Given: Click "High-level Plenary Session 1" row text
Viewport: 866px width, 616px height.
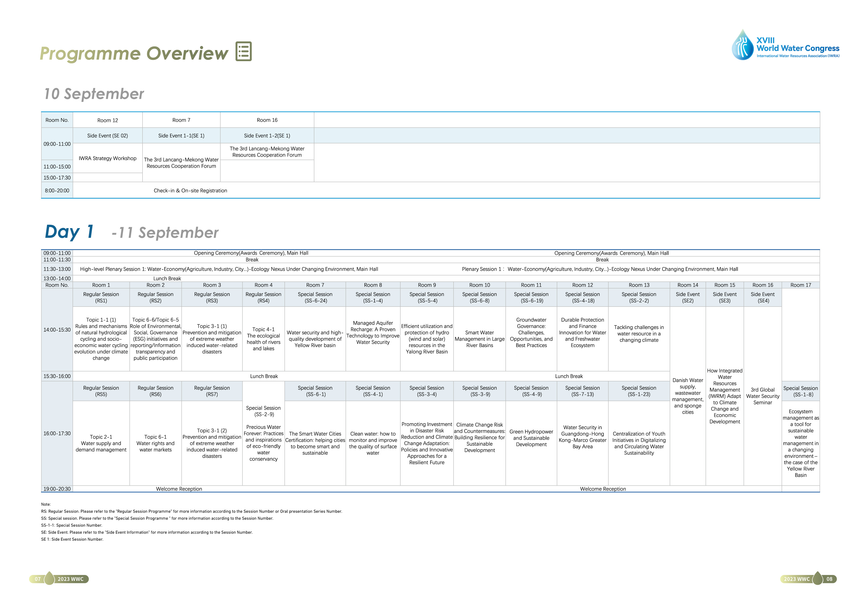Looking at the screenshot, I should click(x=229, y=269).
